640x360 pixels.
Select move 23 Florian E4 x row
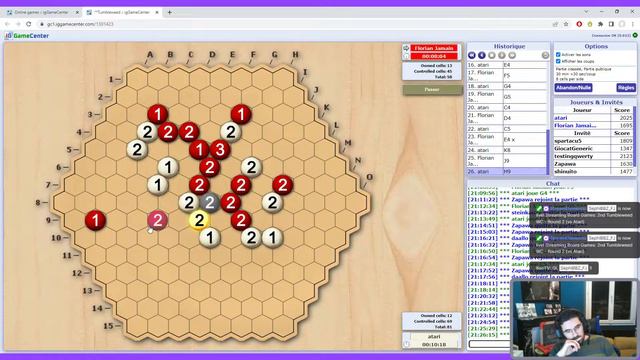507,139
